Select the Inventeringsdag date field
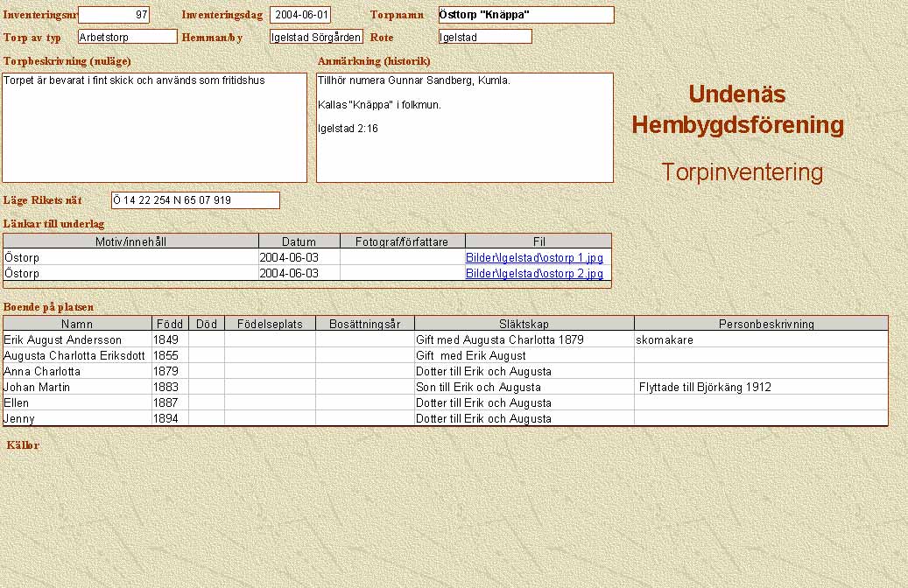 [300, 15]
